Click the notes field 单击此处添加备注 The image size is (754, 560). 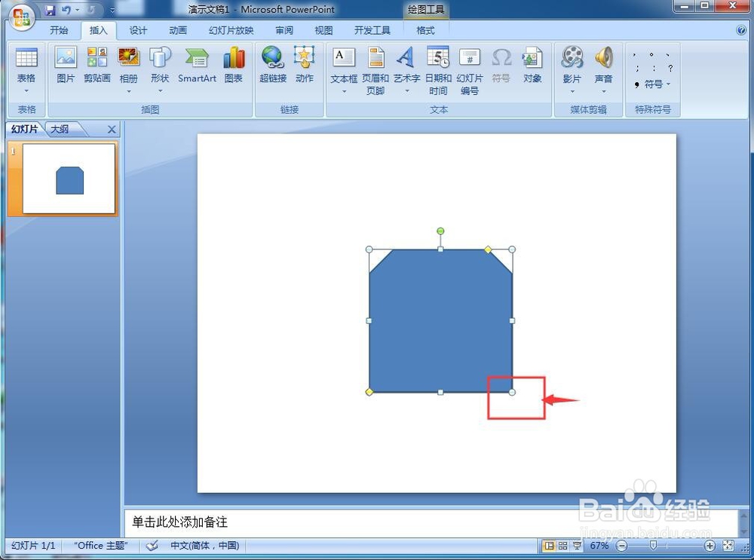coord(432,522)
